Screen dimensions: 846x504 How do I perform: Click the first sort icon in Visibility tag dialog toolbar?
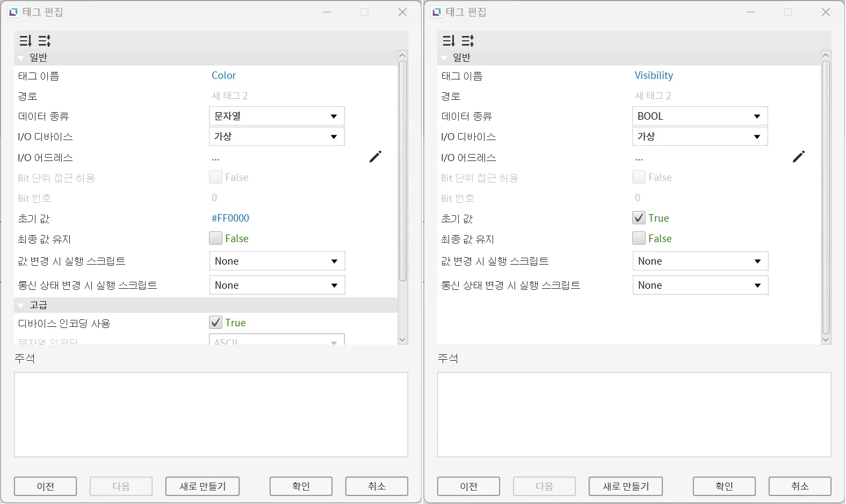[x=449, y=41]
